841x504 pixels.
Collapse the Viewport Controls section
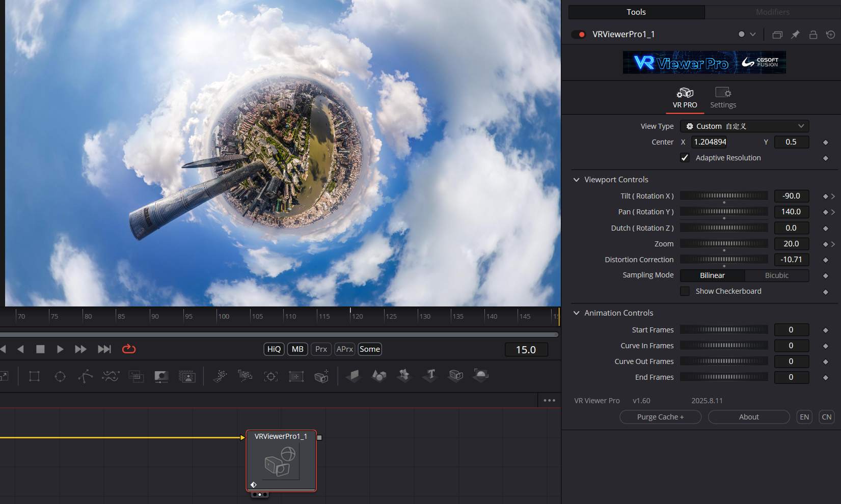tap(576, 179)
